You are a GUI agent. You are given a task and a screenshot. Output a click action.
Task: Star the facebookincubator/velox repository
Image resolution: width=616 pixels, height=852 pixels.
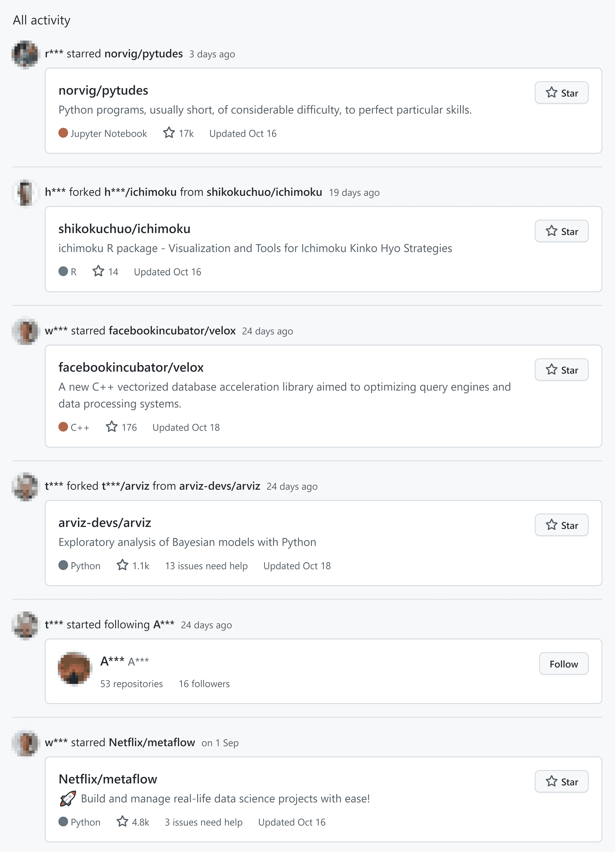coord(561,370)
